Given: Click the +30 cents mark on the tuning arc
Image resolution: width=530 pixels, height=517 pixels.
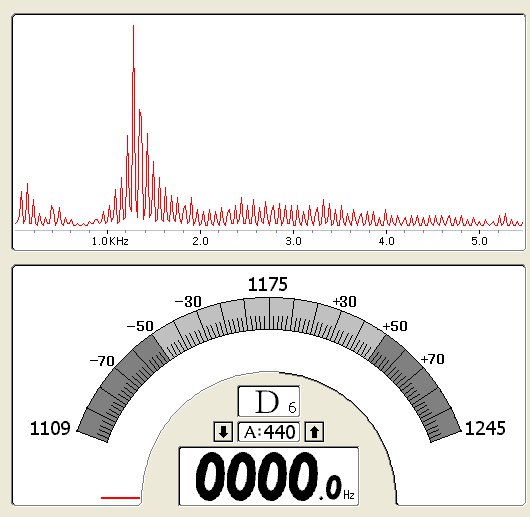Looking at the screenshot, I should coord(345,302).
